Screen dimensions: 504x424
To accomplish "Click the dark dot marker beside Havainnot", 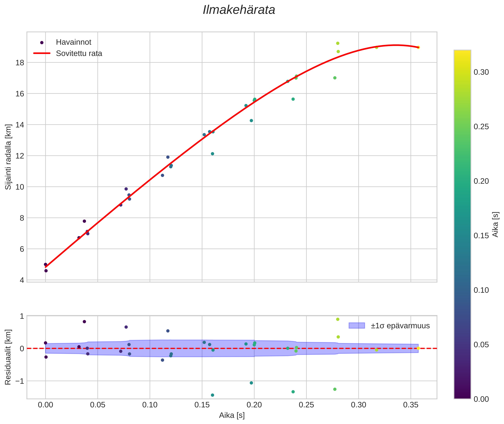I will pos(42,42).
